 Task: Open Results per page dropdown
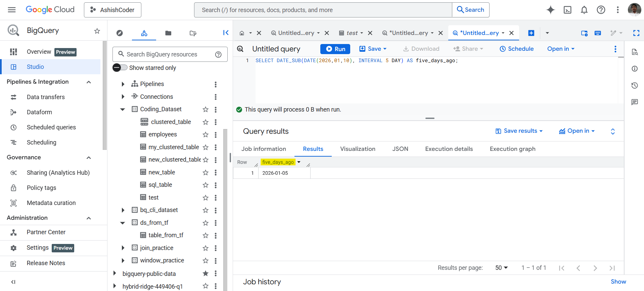tap(502, 268)
